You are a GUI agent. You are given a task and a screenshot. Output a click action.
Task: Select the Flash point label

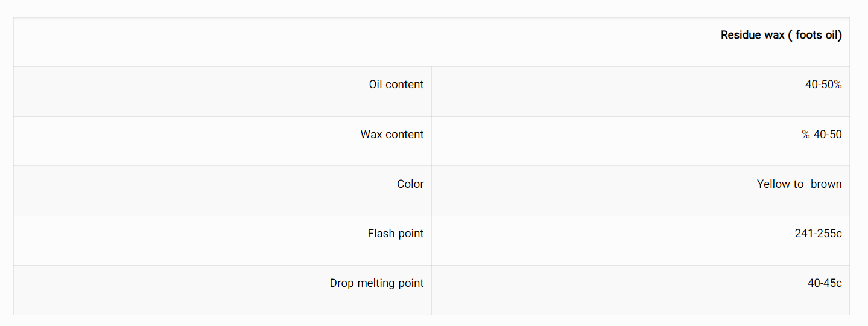396,233
